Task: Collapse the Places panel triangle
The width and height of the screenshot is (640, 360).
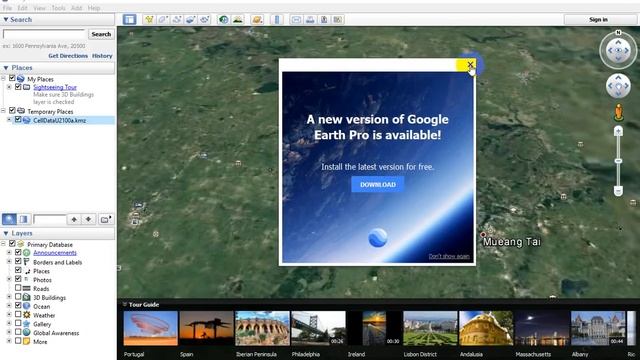Action: [6, 68]
